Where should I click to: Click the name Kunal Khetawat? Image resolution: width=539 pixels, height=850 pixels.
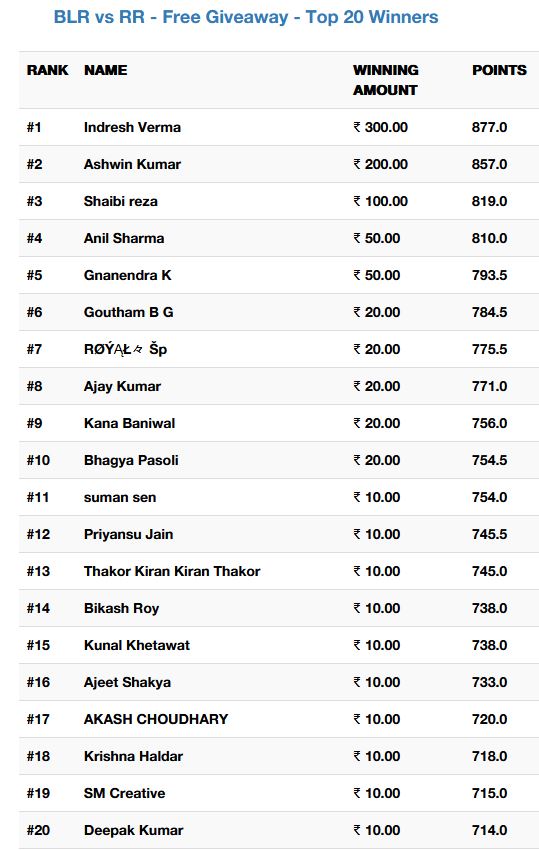pos(137,645)
